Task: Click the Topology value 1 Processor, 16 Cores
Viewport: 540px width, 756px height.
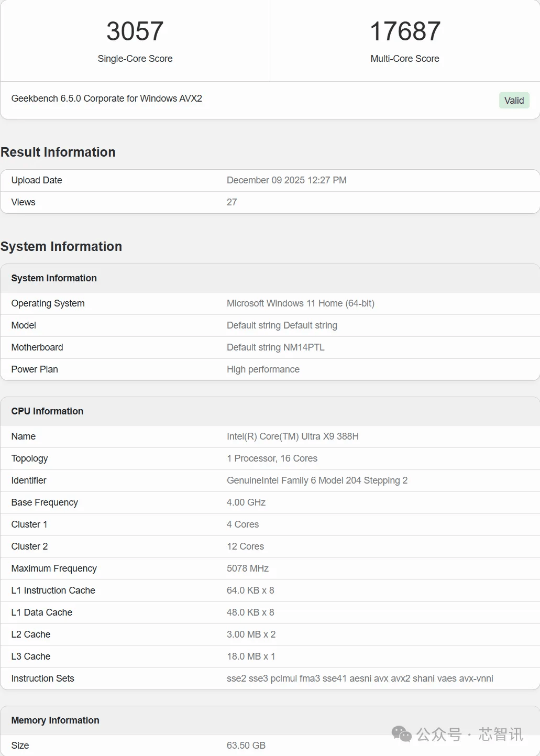Action: click(x=272, y=458)
